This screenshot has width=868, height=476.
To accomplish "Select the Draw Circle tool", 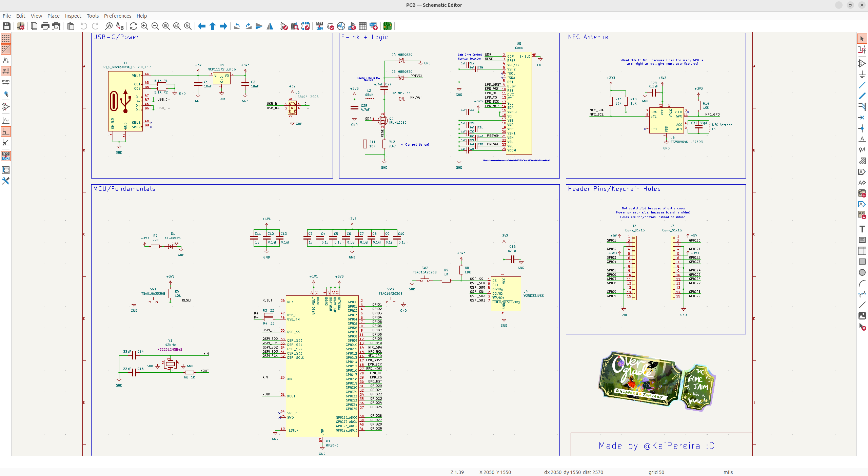I will click(x=862, y=272).
